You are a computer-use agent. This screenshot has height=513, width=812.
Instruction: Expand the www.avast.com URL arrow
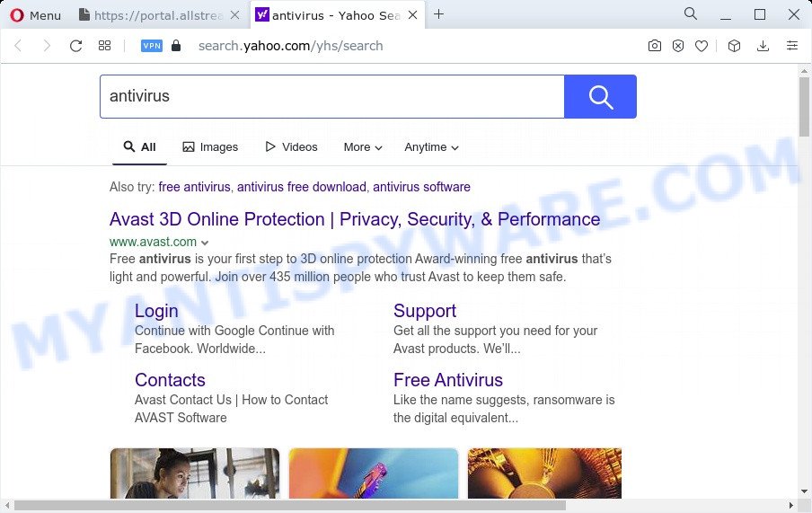pyautogui.click(x=205, y=243)
